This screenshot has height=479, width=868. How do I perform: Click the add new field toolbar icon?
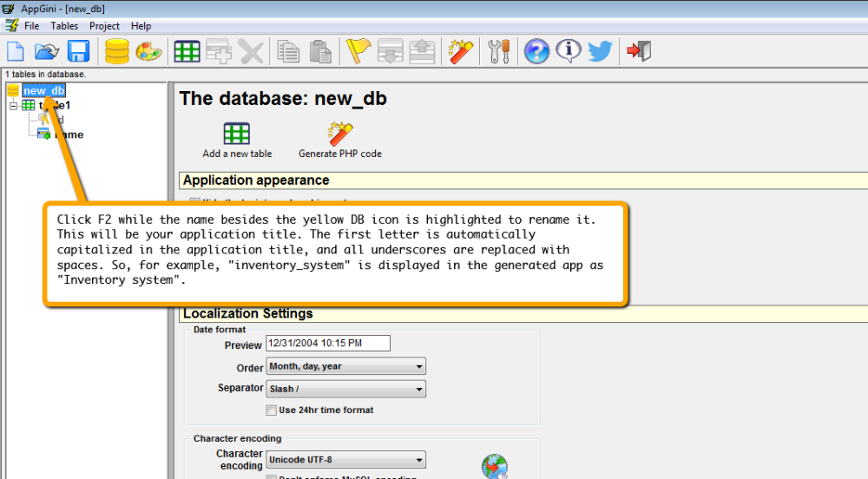[x=219, y=51]
